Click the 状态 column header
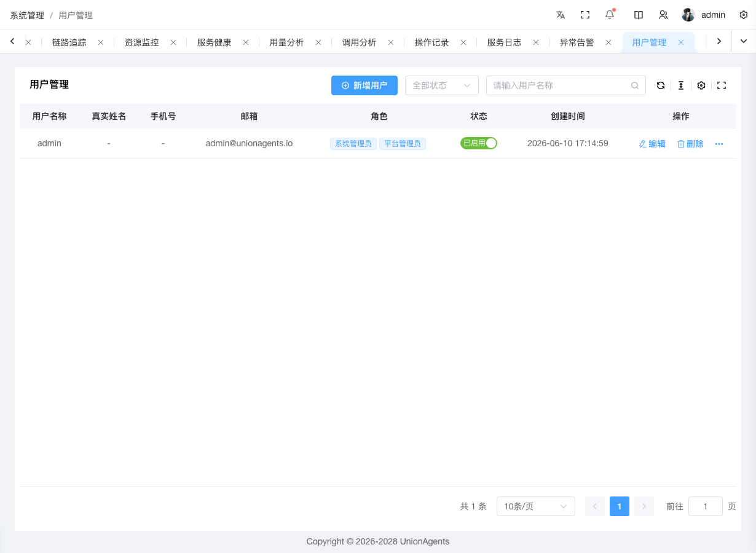 coord(479,116)
